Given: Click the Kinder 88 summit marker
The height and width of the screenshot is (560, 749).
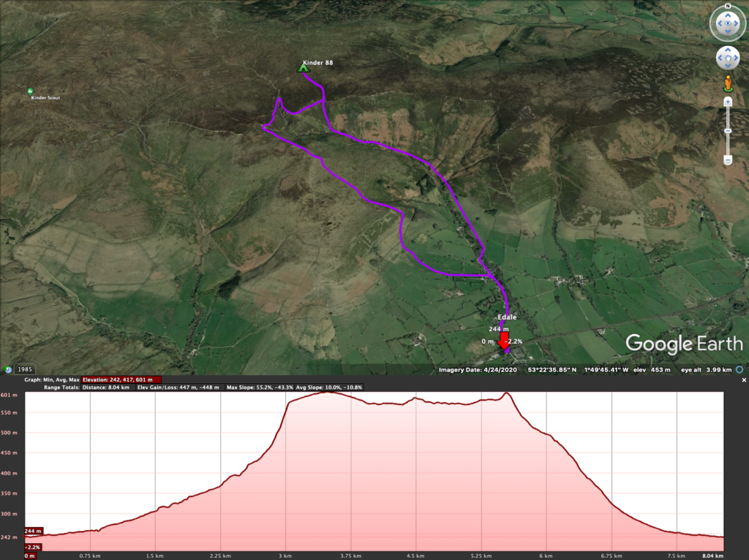Looking at the screenshot, I should (303, 68).
